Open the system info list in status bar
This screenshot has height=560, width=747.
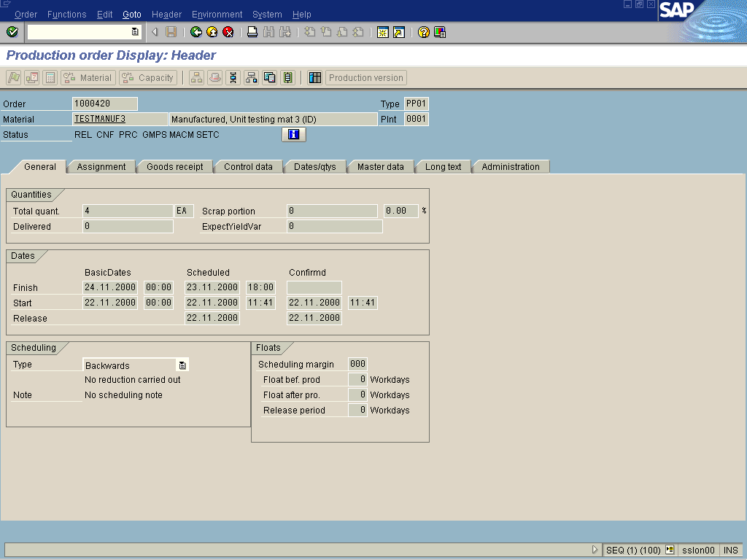[670, 551]
